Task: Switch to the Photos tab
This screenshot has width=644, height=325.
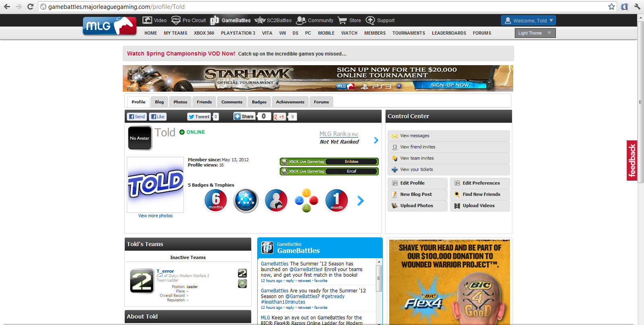Action: click(x=180, y=102)
